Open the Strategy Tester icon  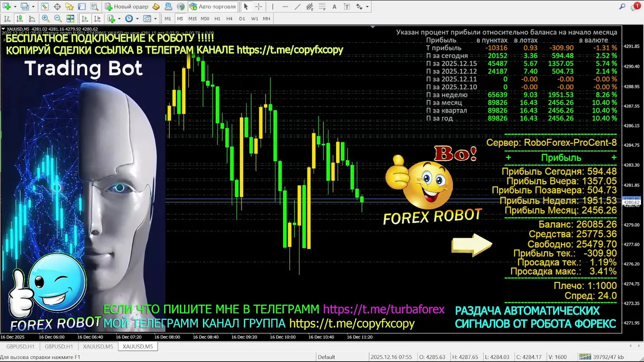[x=94, y=7]
